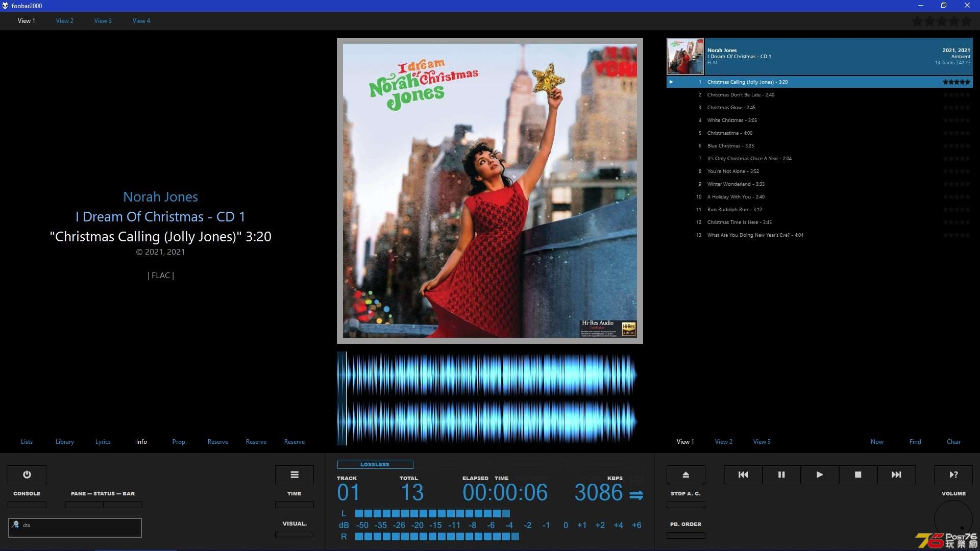The width and height of the screenshot is (980, 551).
Task: Select track 'Christmas Calling (Jolly Jones) - 3:20'
Action: (819, 82)
